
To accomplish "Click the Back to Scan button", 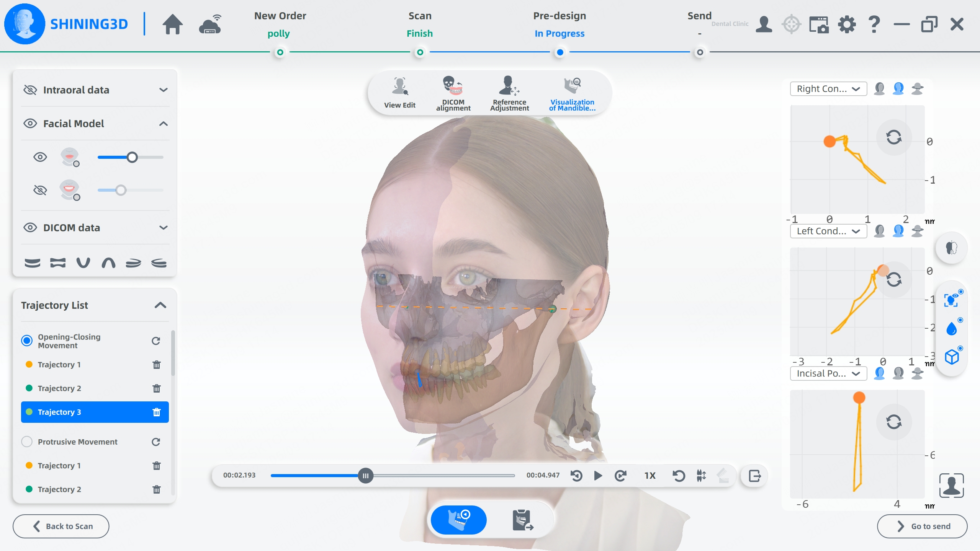I will (x=61, y=526).
